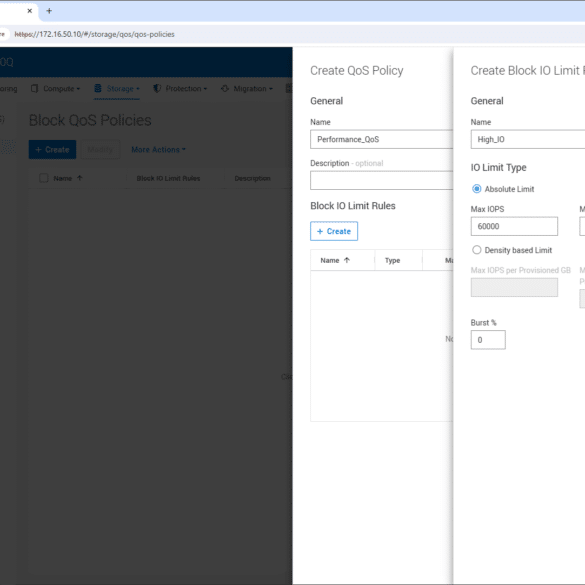
Task: Click the Create QoS Policy heading
Action: pyautogui.click(x=357, y=71)
